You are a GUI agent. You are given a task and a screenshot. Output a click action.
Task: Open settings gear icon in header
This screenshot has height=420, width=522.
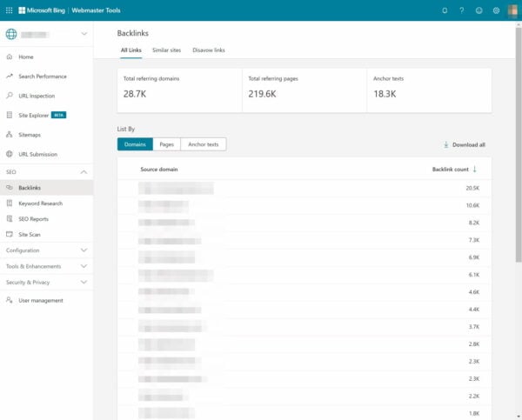click(x=496, y=10)
